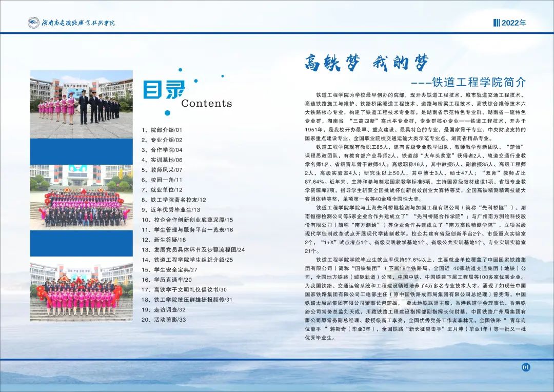Select contents entry 19、走访调查/32
The height and width of the screenshot is (392, 554).
163,310
